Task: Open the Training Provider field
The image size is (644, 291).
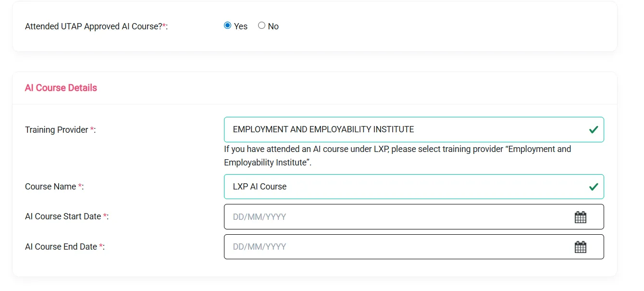Action: click(x=414, y=129)
